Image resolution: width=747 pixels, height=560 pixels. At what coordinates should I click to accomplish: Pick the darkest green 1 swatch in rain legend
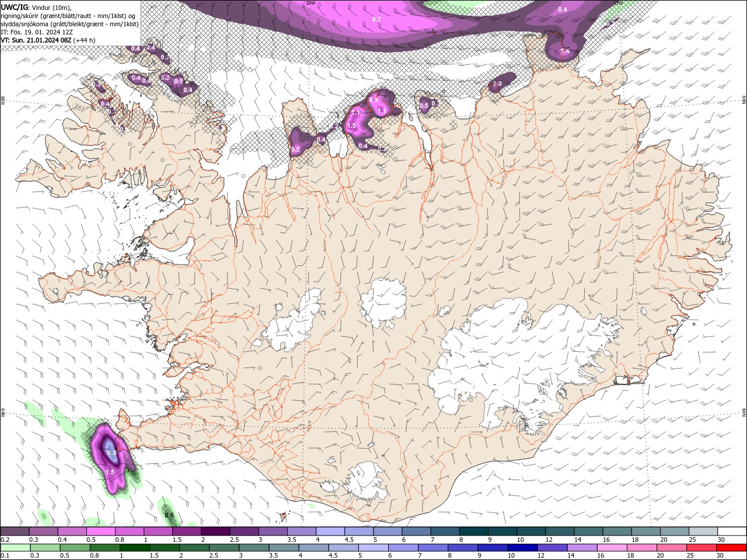pos(135,548)
